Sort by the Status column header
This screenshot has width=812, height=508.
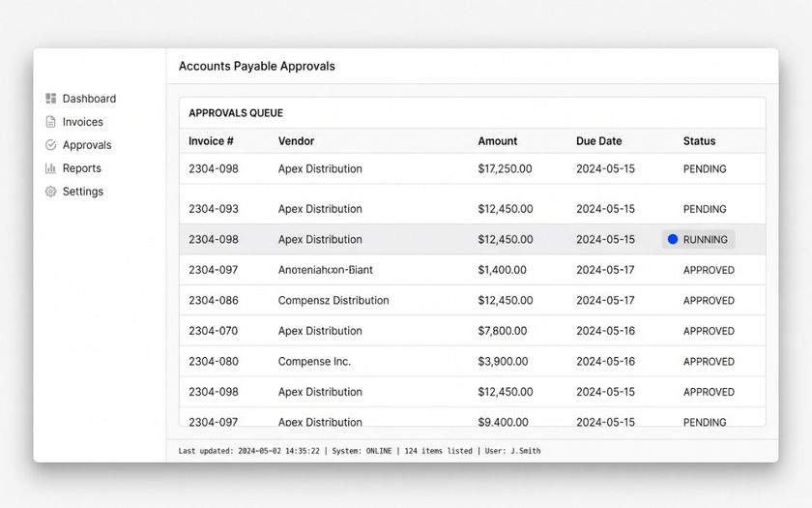pyautogui.click(x=699, y=141)
